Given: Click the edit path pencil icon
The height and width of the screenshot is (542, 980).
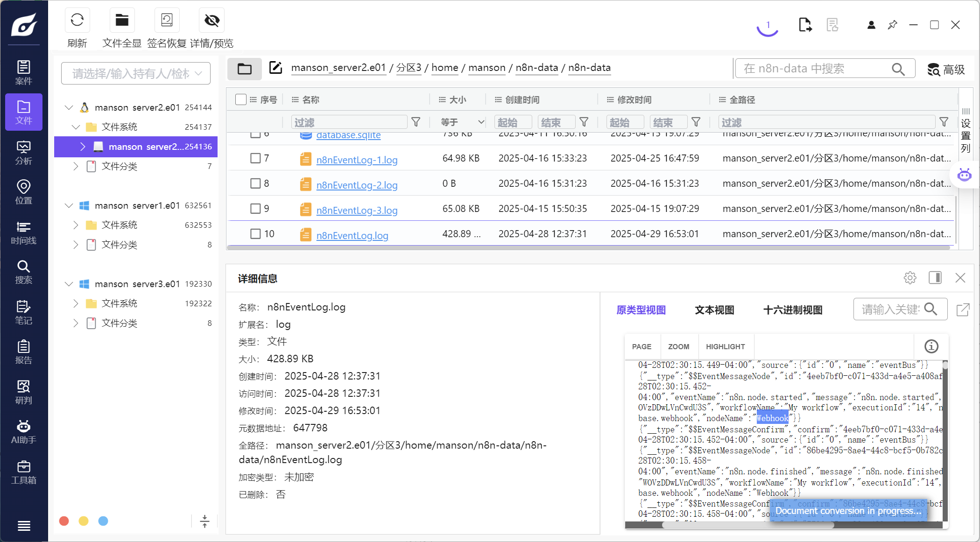Looking at the screenshot, I should coord(275,68).
